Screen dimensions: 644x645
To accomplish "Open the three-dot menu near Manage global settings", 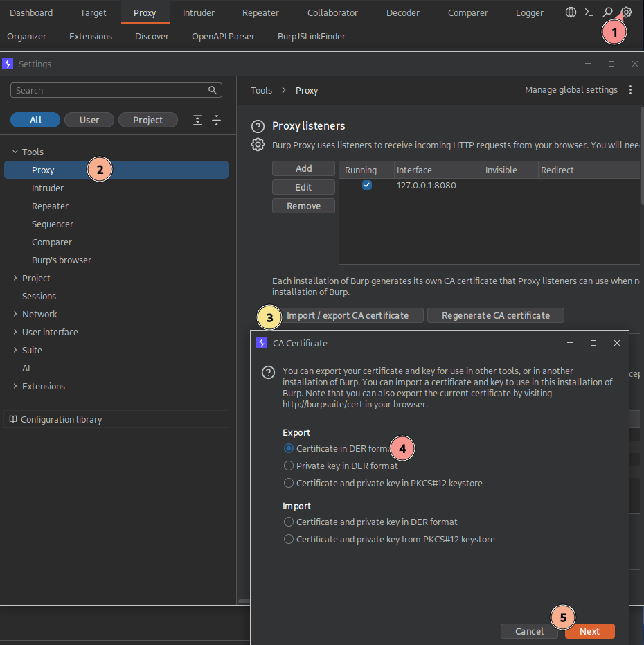I will pyautogui.click(x=630, y=90).
